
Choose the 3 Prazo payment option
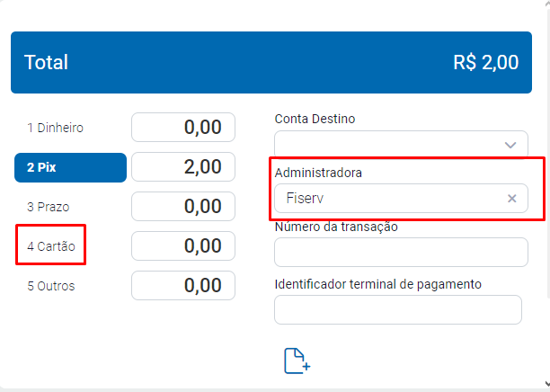tap(49, 207)
